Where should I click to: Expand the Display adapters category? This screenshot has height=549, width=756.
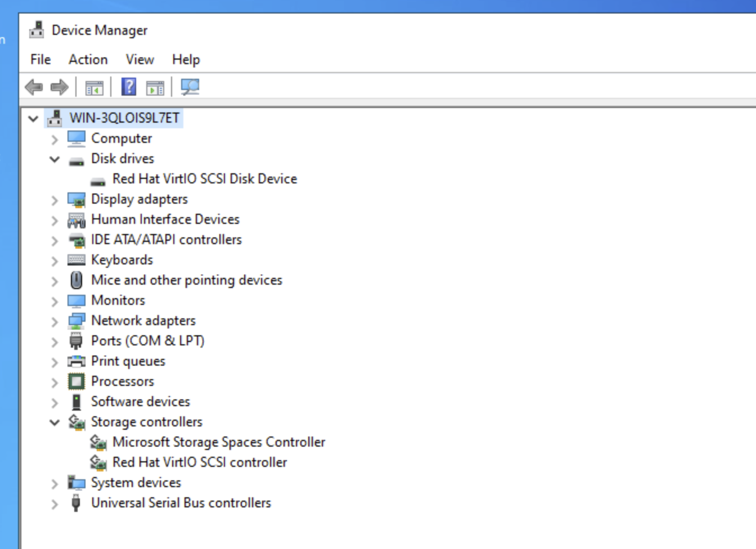pyautogui.click(x=55, y=200)
